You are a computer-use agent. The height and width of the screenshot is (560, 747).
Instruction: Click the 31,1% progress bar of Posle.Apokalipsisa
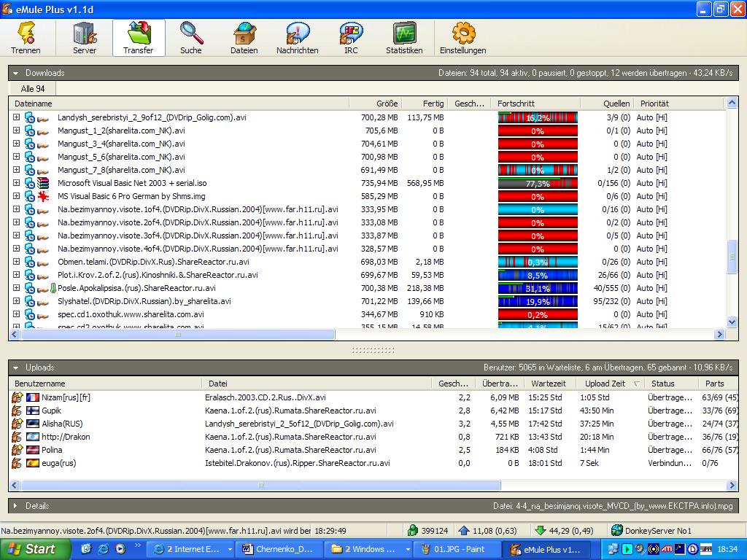(538, 288)
